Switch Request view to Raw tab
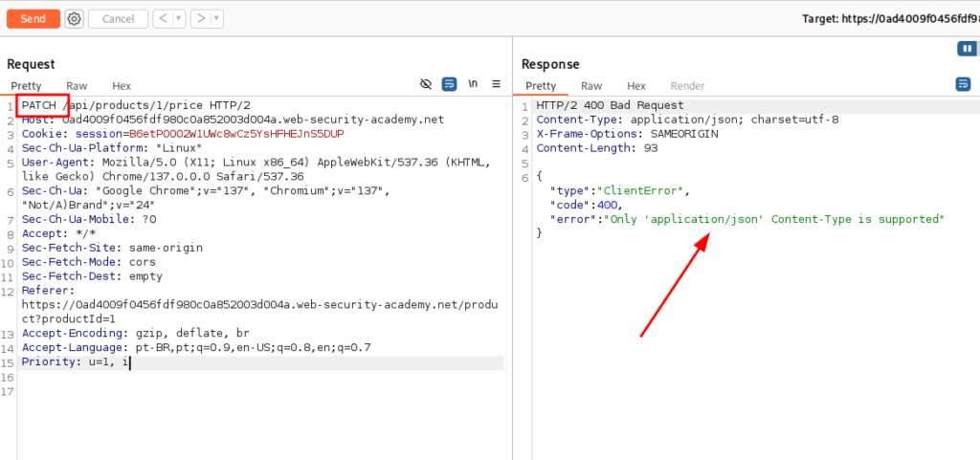 coord(77,86)
